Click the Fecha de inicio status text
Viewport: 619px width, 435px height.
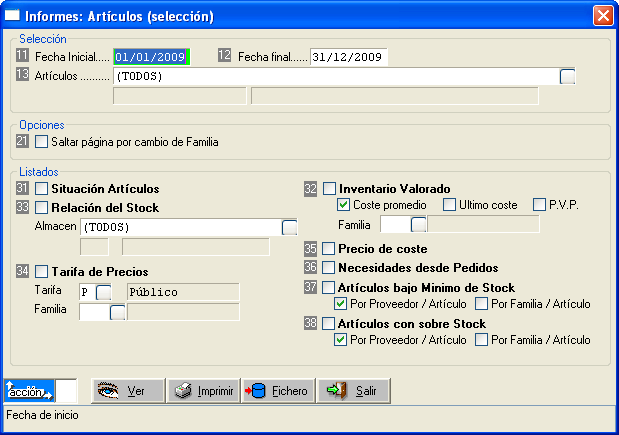tap(43, 415)
